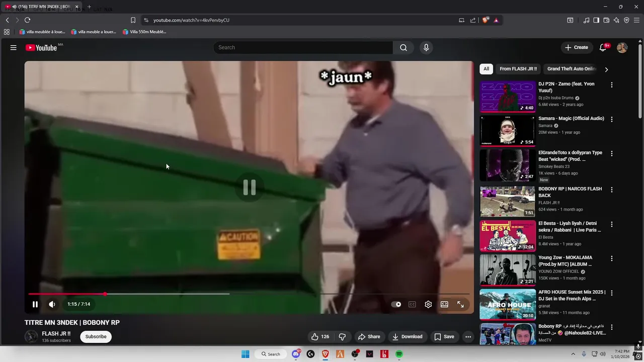The width and height of the screenshot is (644, 362).
Task: Switch to theater mode
Action: (444, 304)
